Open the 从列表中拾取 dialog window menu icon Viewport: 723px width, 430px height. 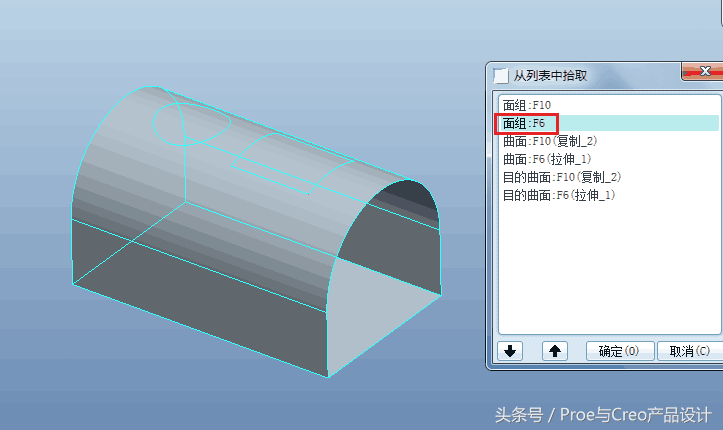coord(500,75)
